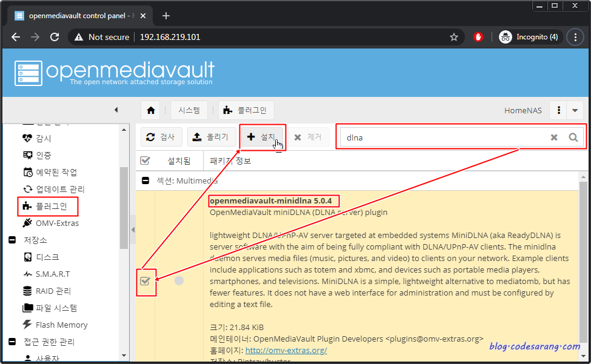The width and height of the screenshot is (591, 364).
Task: Run search with magnifier icon
Action: 573,137
